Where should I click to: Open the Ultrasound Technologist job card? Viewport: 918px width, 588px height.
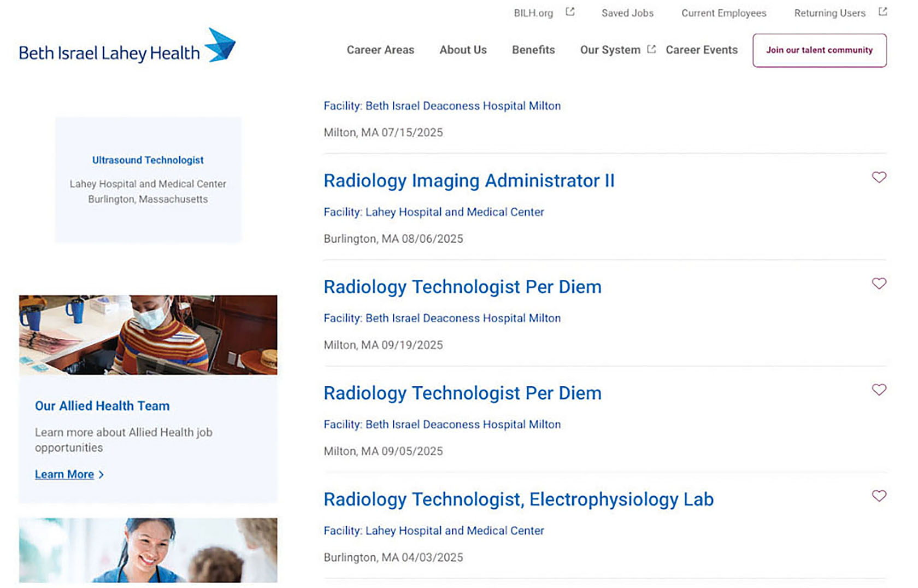pos(148,160)
